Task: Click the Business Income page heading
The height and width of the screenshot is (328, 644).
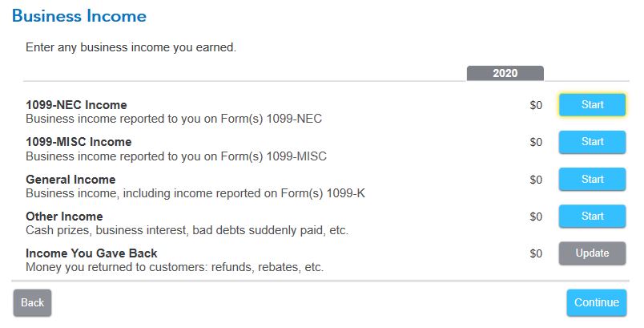Action: point(79,16)
